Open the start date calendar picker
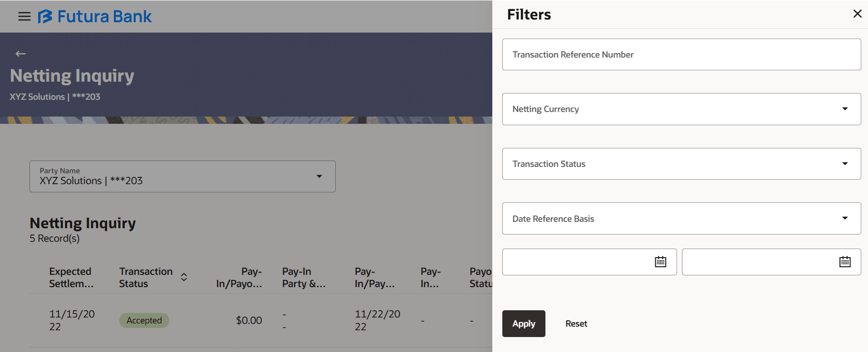 660,262
